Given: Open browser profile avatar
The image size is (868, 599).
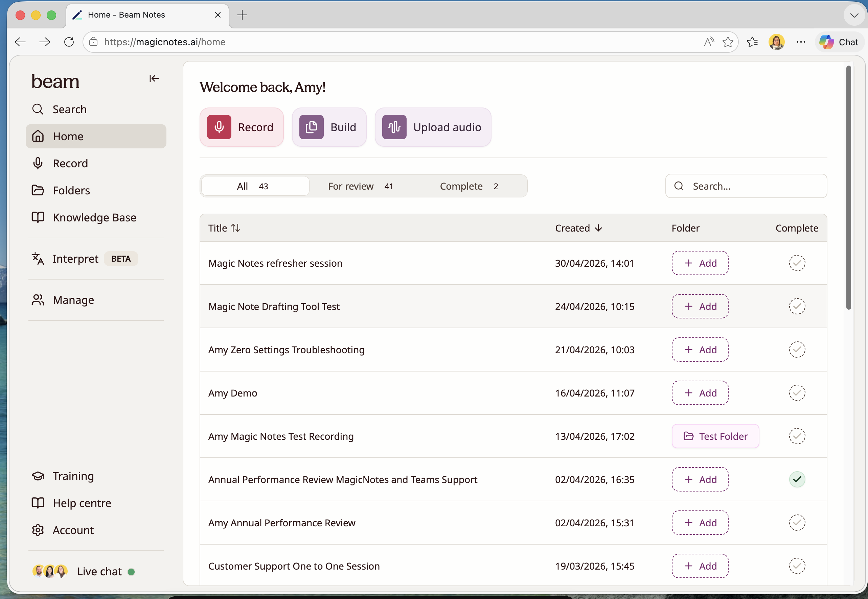Looking at the screenshot, I should (776, 42).
